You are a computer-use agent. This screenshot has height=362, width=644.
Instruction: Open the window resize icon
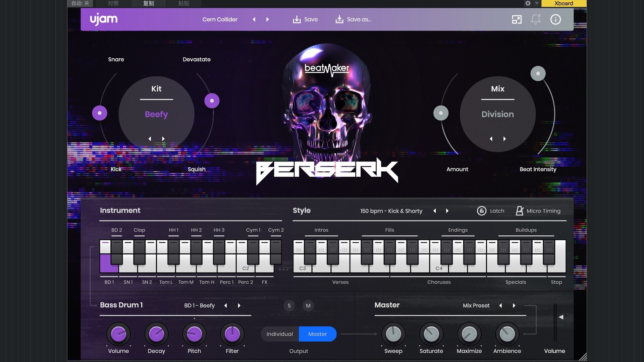click(517, 19)
